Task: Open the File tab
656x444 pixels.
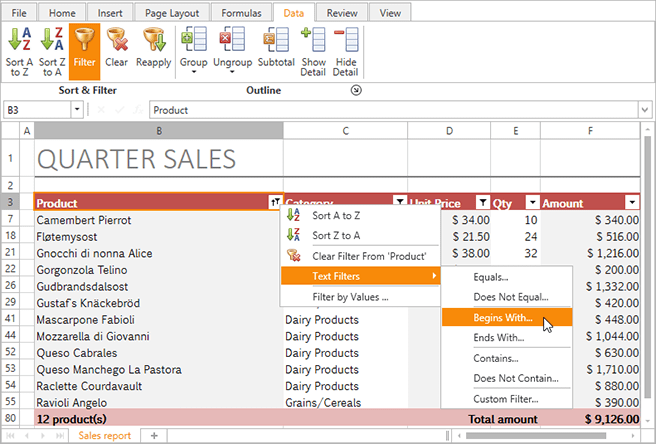Action: (x=19, y=13)
